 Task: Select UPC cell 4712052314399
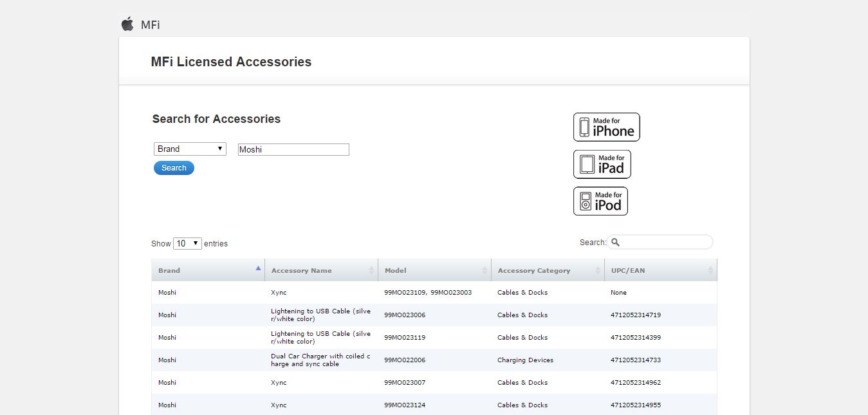tap(636, 338)
